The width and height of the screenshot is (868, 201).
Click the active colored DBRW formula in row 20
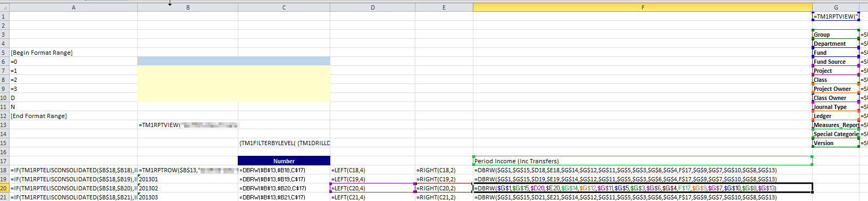click(x=642, y=188)
